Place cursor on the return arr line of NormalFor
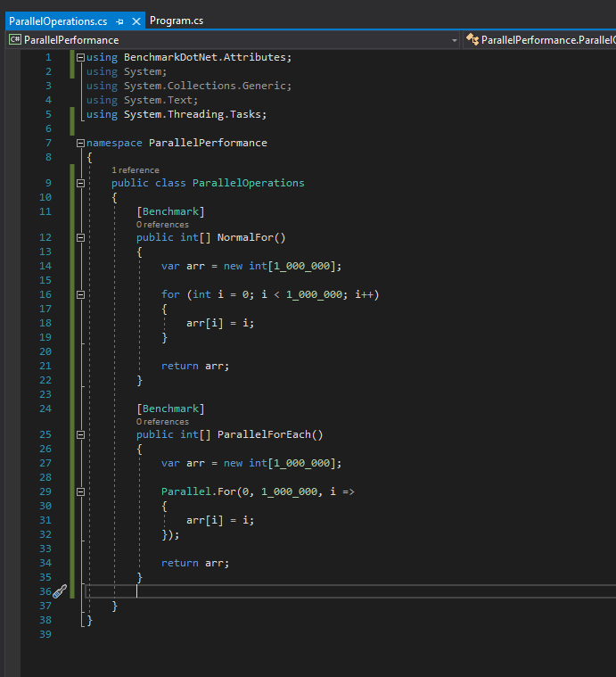This screenshot has height=677, width=616. pos(195,366)
